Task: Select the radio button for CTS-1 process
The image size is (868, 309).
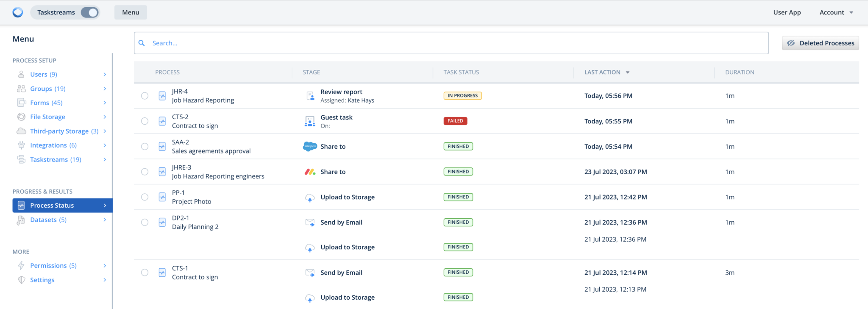Action: pos(145,273)
